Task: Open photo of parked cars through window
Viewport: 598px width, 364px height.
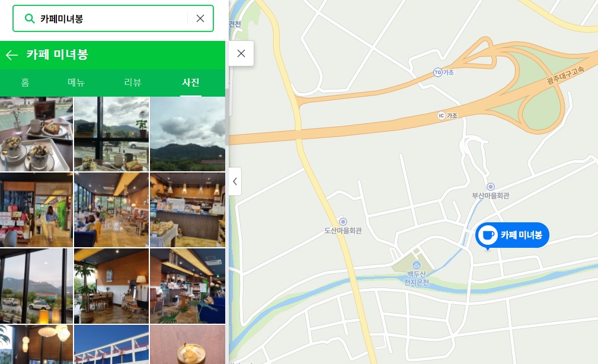Action: tap(36, 286)
